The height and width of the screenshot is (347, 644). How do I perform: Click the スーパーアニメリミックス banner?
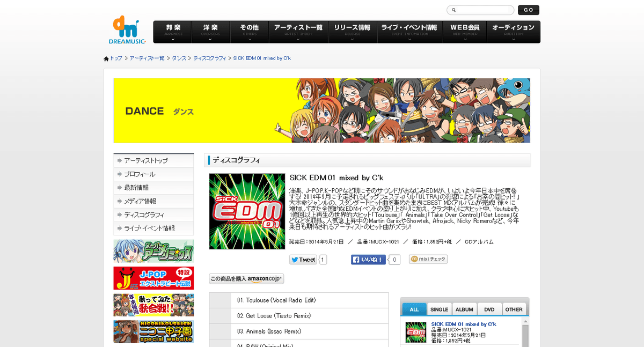click(153, 251)
